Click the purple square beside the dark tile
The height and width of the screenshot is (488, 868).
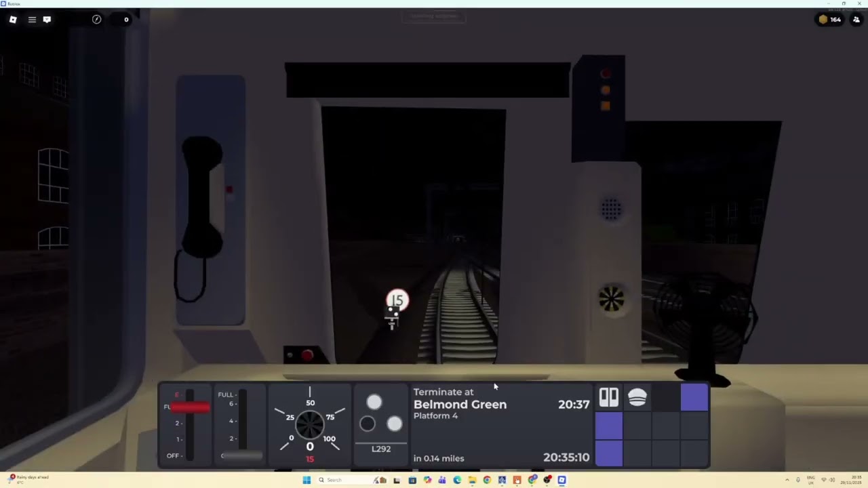coord(694,398)
